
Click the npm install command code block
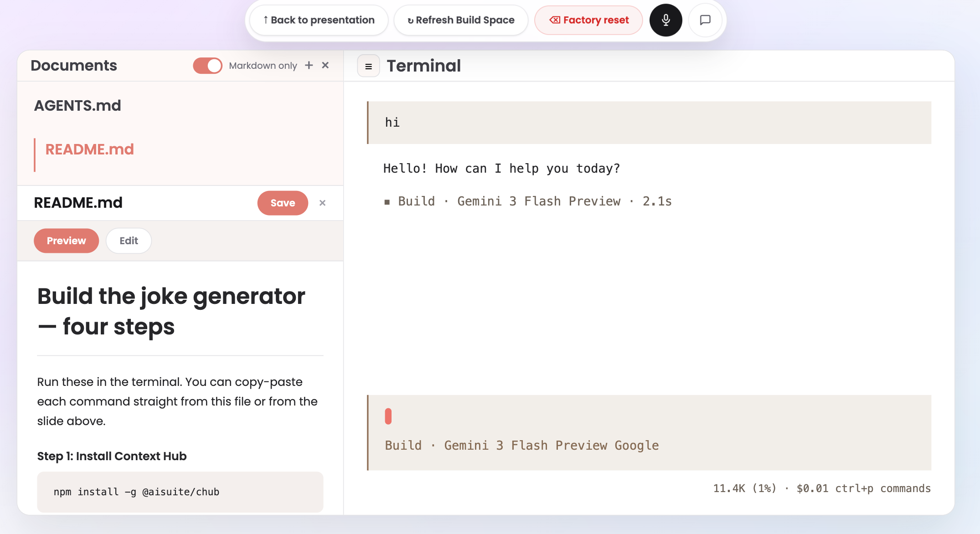click(180, 492)
